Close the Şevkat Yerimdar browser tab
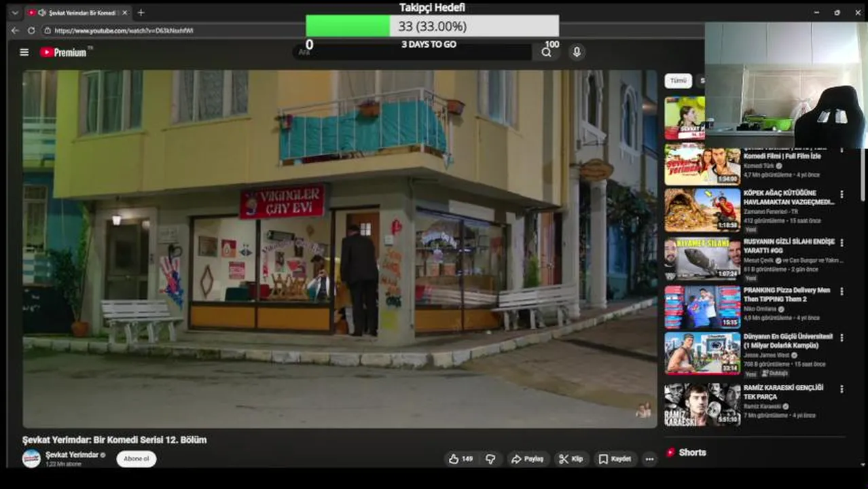The height and width of the screenshot is (489, 868). pos(124,12)
